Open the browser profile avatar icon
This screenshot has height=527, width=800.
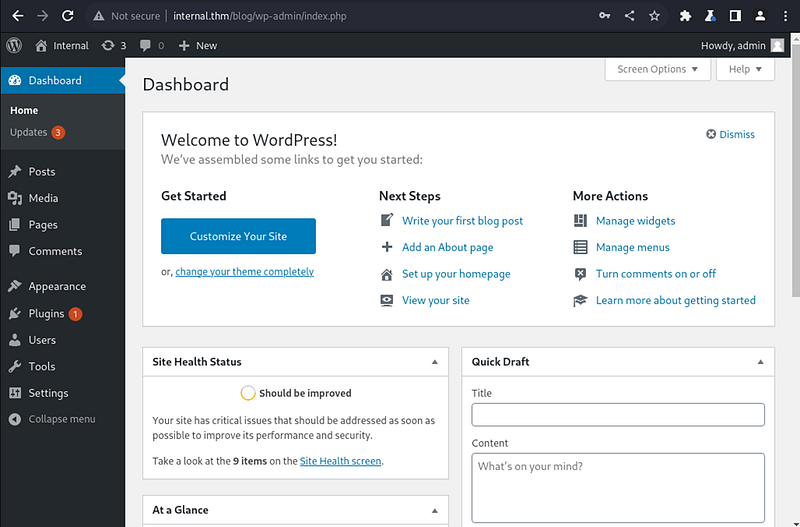pos(760,16)
